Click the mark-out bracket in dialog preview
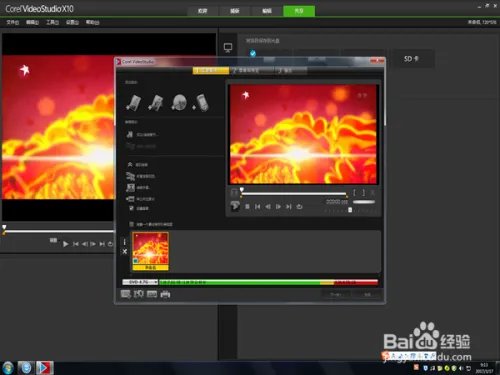 pyautogui.click(x=363, y=193)
